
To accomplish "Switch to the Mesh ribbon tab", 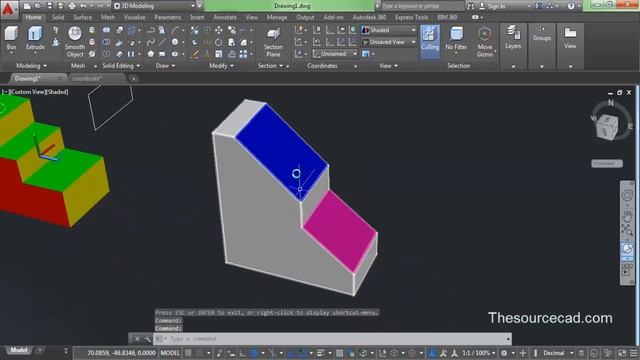I will (x=108, y=17).
